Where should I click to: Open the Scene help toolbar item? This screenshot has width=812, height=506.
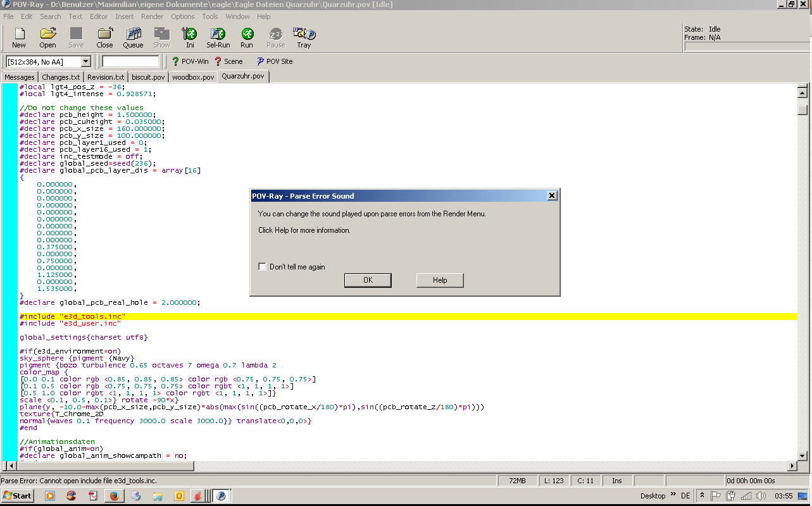[x=228, y=61]
